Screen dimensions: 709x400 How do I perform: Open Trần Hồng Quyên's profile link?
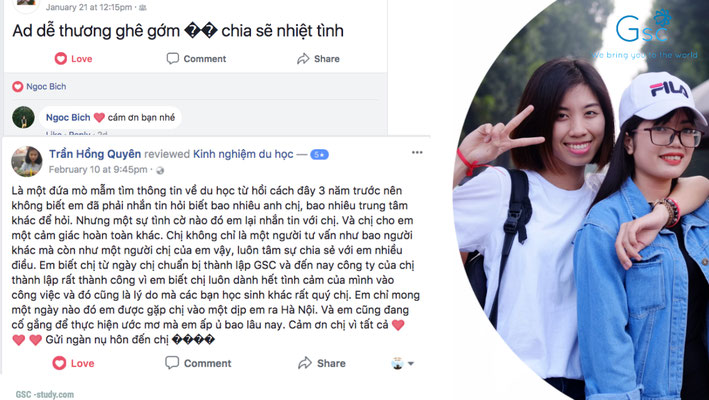pyautogui.click(x=95, y=154)
